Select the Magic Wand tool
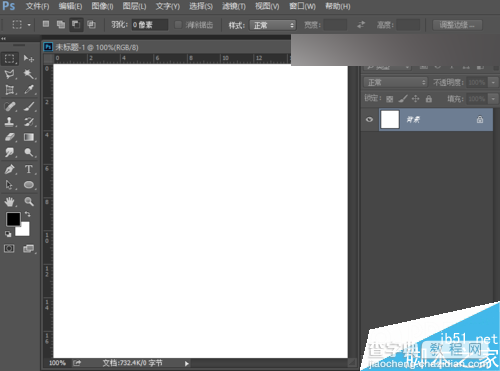Screen dimensions: 500x371 (29, 74)
